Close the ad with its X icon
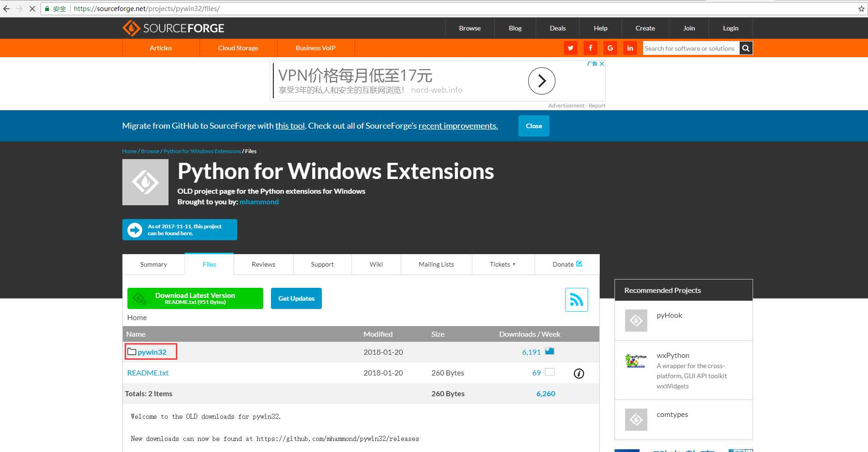The image size is (868, 452). (602, 64)
